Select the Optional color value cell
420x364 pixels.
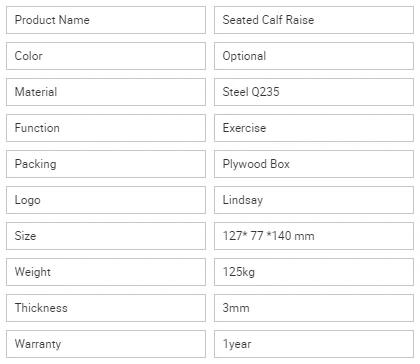(x=314, y=56)
